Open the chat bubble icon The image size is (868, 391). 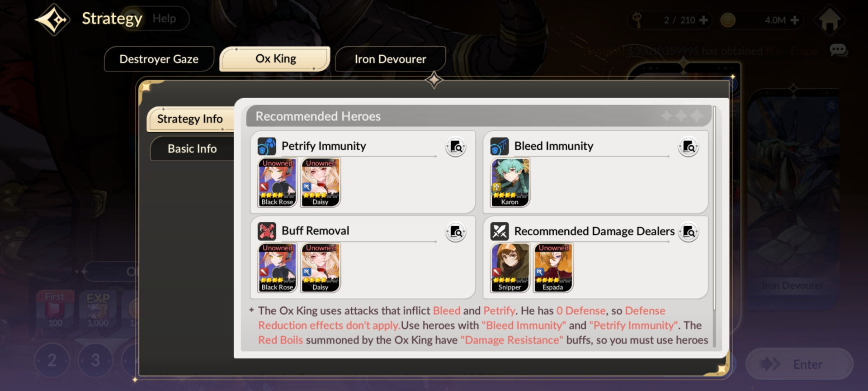838,50
